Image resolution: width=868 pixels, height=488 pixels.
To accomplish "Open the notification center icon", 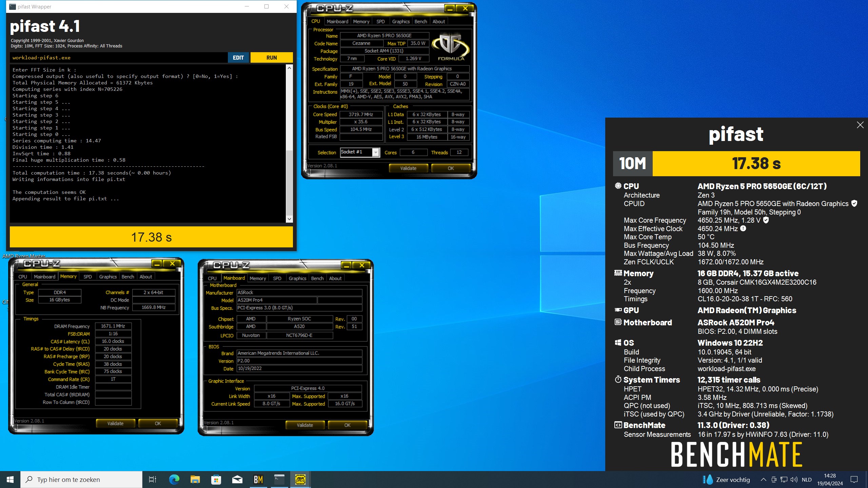I will (854, 480).
